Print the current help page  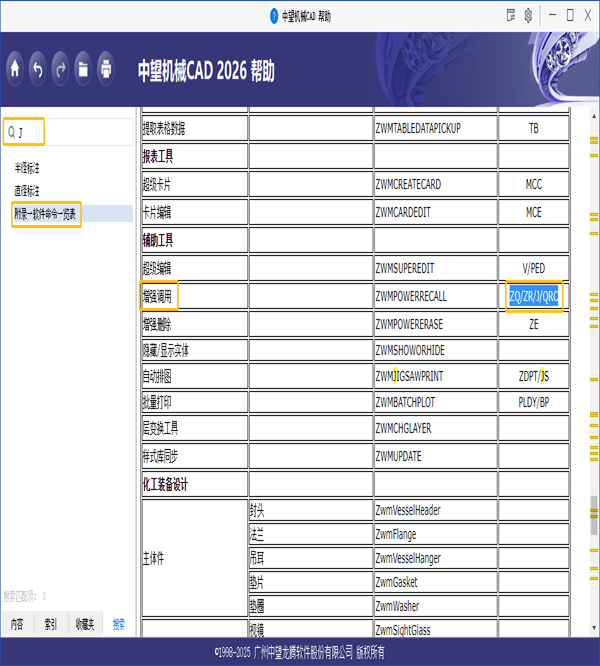coord(106,68)
